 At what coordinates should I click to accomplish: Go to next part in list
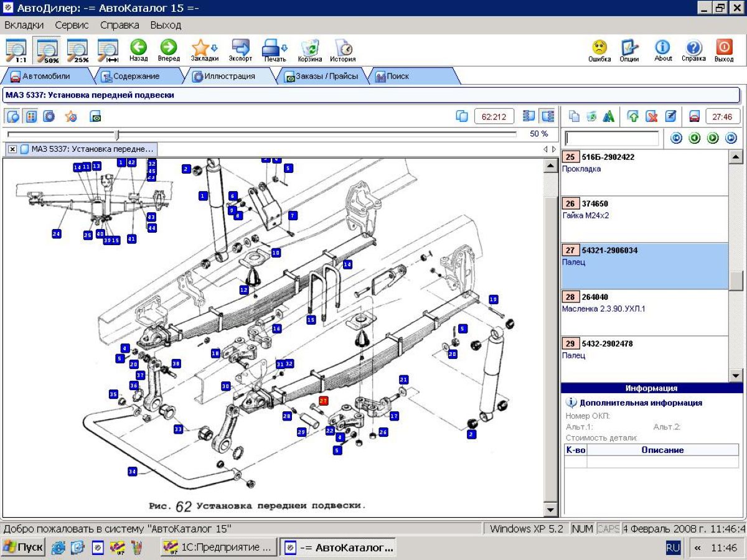[x=713, y=138]
